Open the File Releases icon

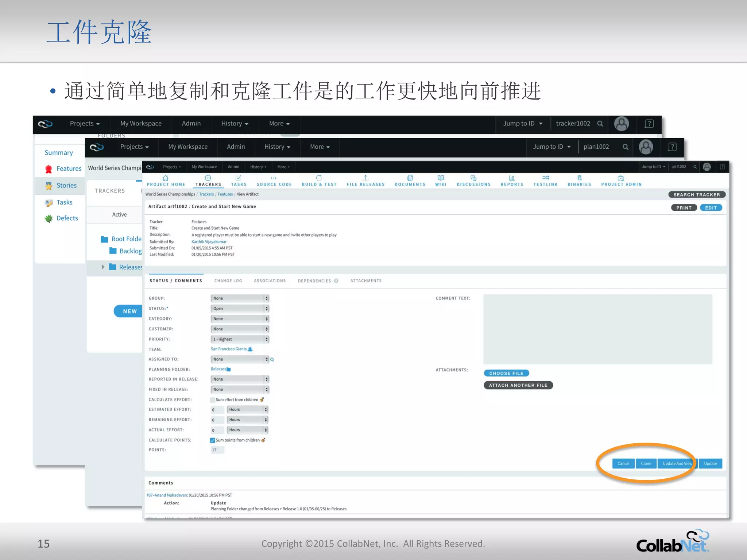(365, 178)
